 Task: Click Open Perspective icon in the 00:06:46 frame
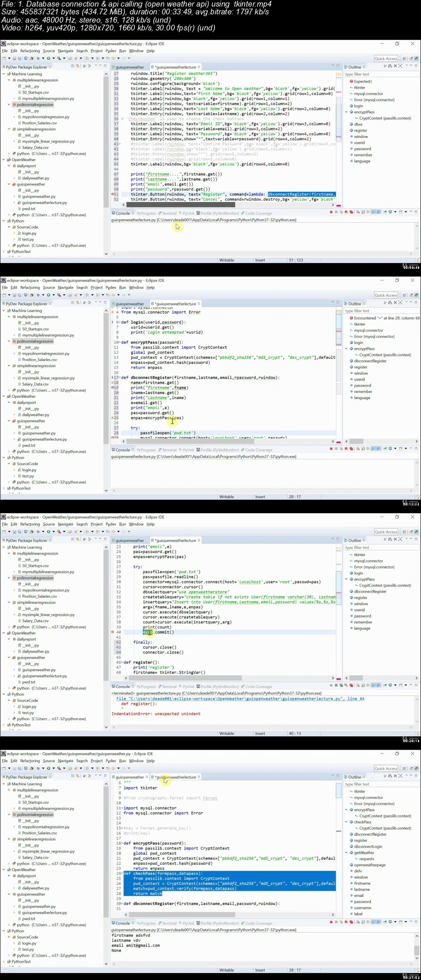pos(405,58)
